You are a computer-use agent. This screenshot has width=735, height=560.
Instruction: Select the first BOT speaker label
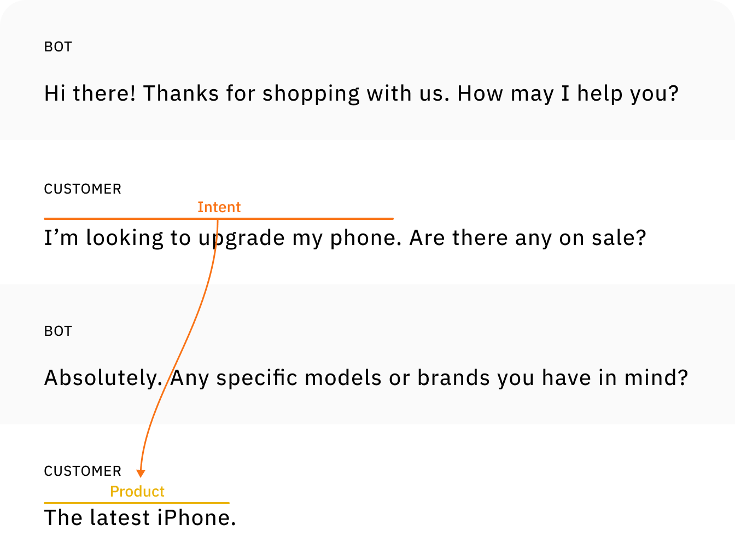pyautogui.click(x=58, y=47)
